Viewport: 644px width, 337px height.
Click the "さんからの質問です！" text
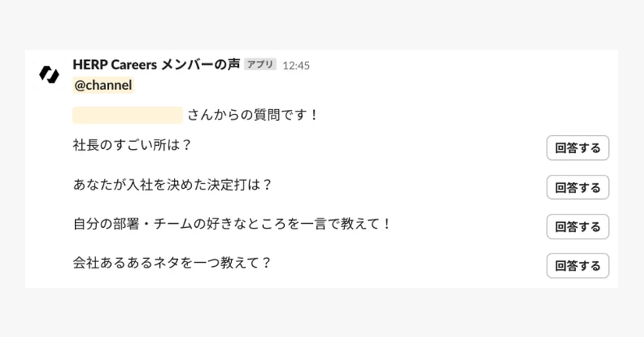coord(253,115)
